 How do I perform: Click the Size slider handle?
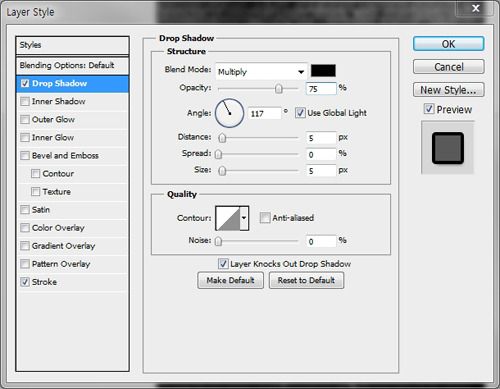tap(222, 171)
